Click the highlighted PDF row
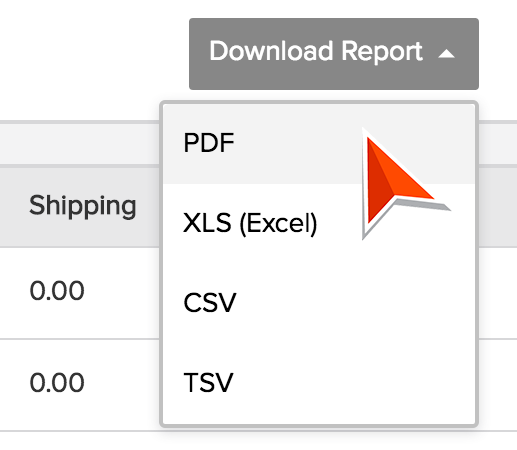This screenshot has width=517, height=450. 319,143
